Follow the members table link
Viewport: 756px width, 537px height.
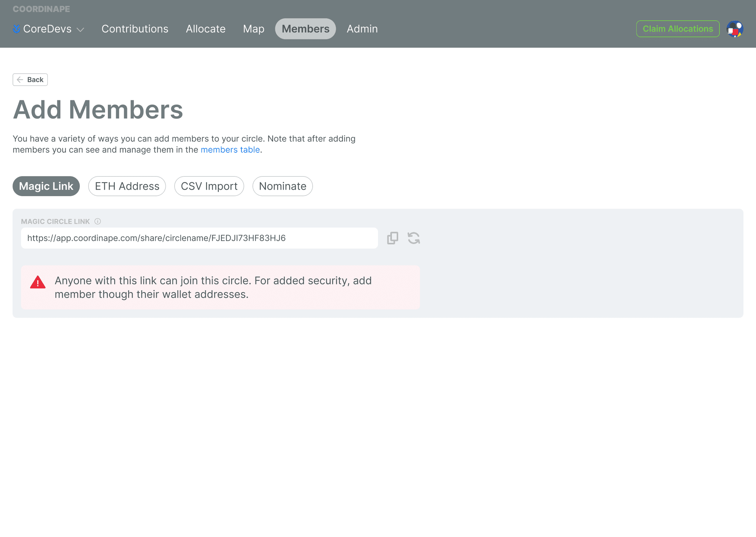point(230,150)
